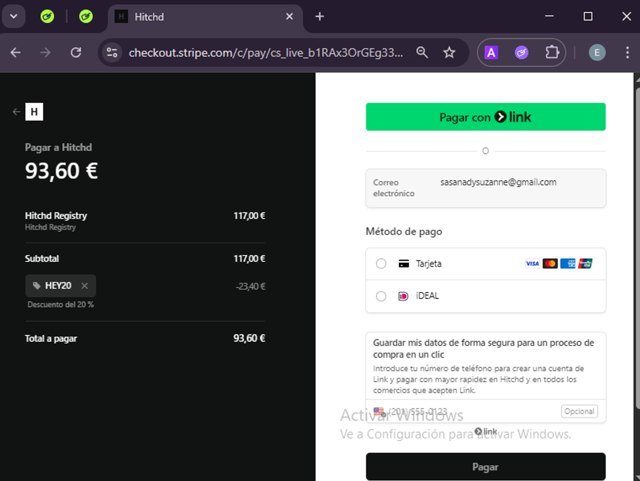Open the extensions puzzle menu
640x481 pixels.
552,52
